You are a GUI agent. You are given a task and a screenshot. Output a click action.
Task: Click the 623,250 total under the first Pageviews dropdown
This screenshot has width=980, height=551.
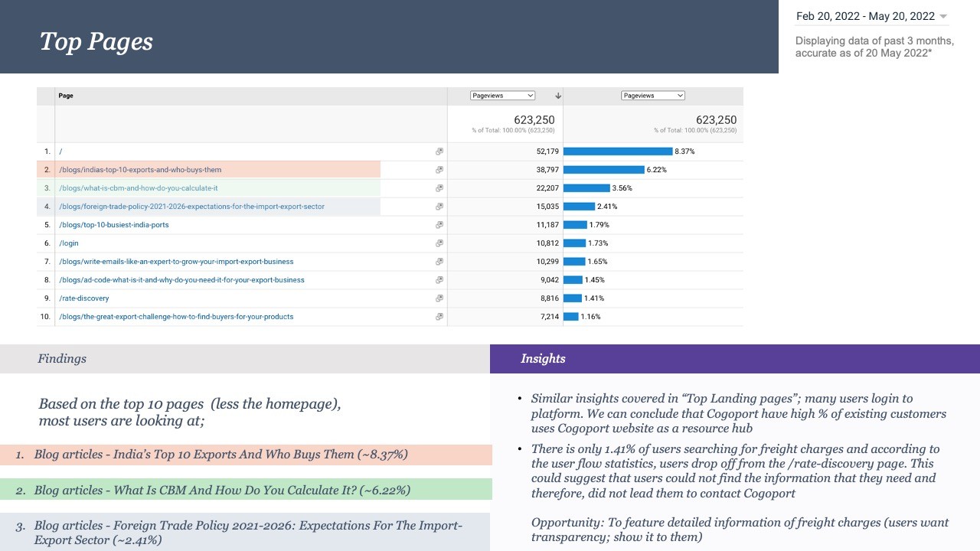(x=534, y=120)
